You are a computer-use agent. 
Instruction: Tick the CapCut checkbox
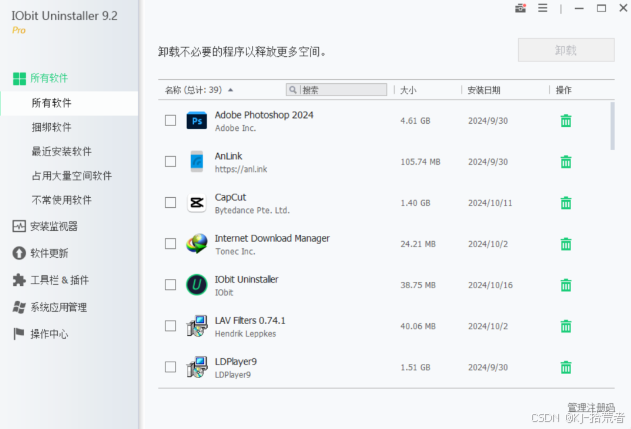tap(170, 202)
